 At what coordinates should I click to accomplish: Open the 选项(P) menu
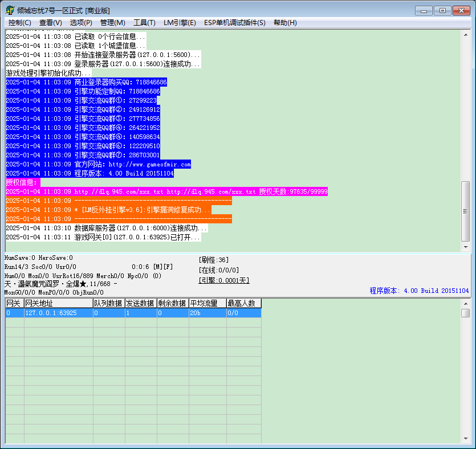tap(81, 23)
